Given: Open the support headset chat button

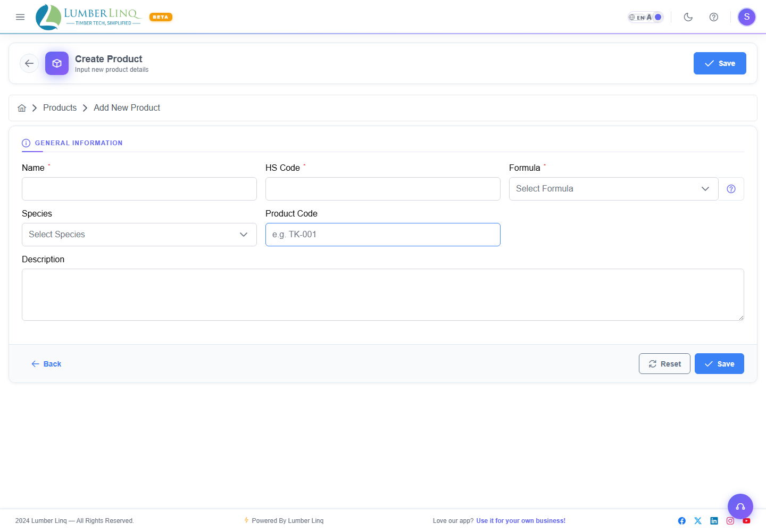Looking at the screenshot, I should click(x=740, y=506).
